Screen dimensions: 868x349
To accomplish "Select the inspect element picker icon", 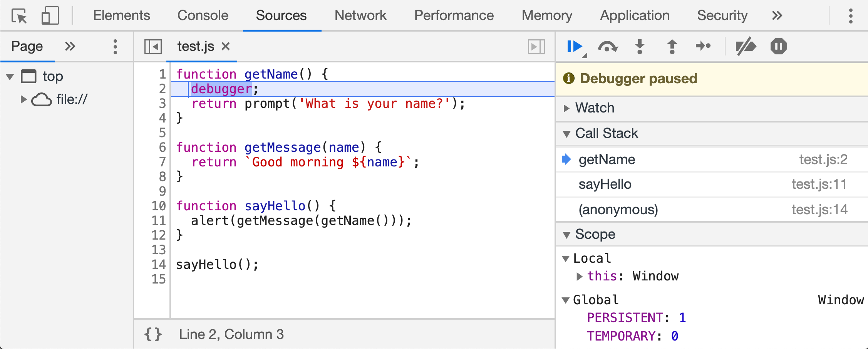I will click(19, 16).
